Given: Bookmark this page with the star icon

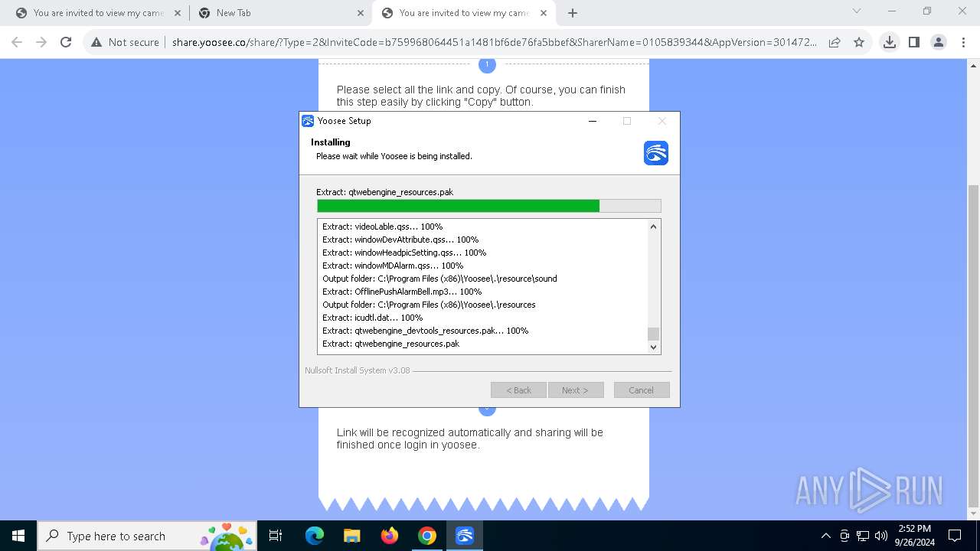Looking at the screenshot, I should point(859,42).
